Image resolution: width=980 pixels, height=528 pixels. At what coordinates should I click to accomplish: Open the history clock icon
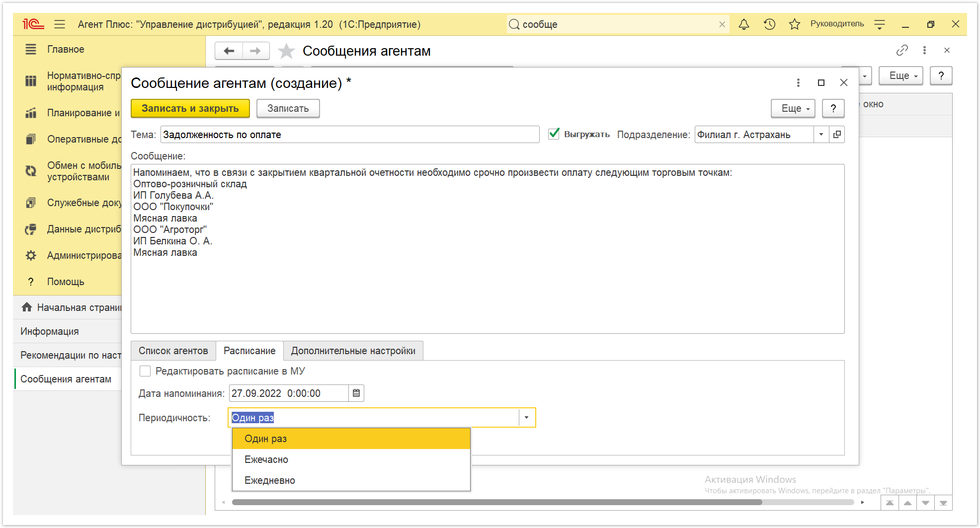(769, 24)
